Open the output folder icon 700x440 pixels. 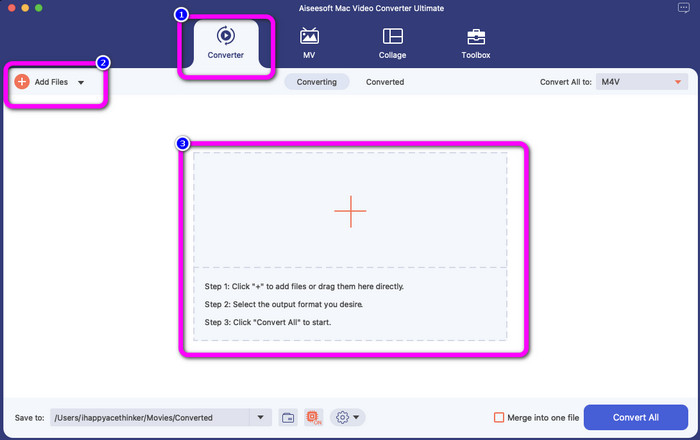click(288, 418)
